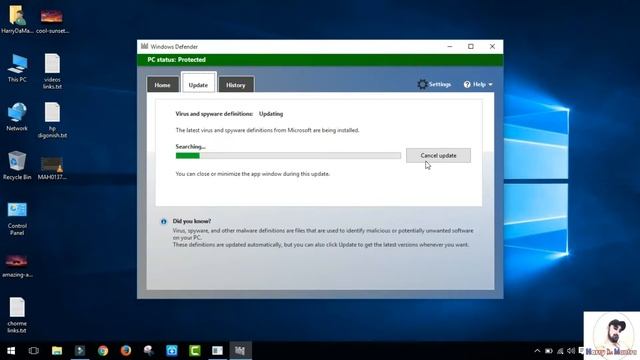Click the Did you know info icon

pos(164,222)
